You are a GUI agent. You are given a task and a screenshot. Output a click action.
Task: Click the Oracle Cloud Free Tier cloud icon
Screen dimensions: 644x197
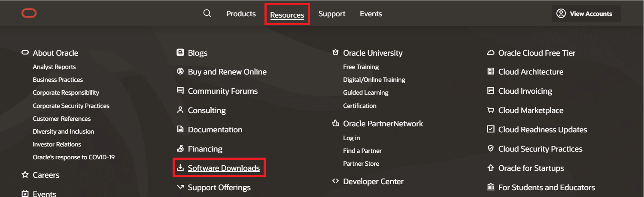(491, 53)
